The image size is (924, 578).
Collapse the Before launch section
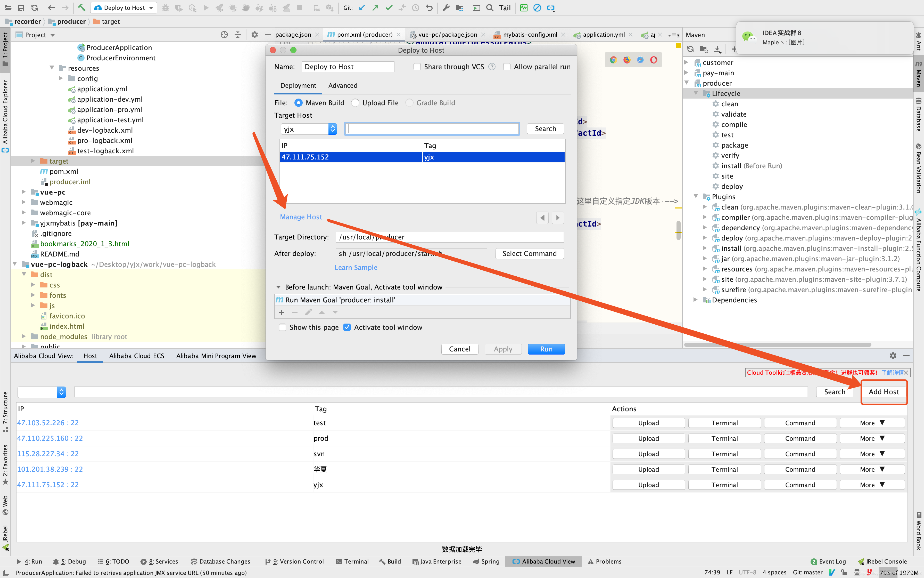(x=278, y=287)
